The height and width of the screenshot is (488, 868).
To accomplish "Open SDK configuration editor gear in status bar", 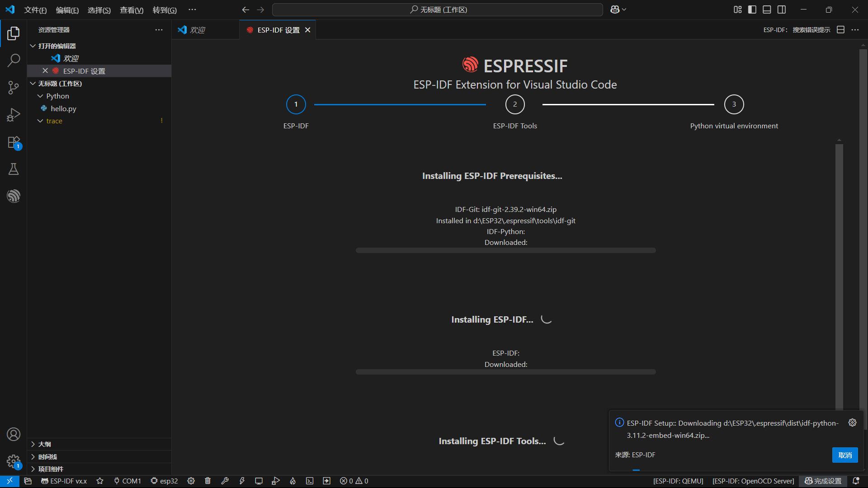I will (191, 481).
